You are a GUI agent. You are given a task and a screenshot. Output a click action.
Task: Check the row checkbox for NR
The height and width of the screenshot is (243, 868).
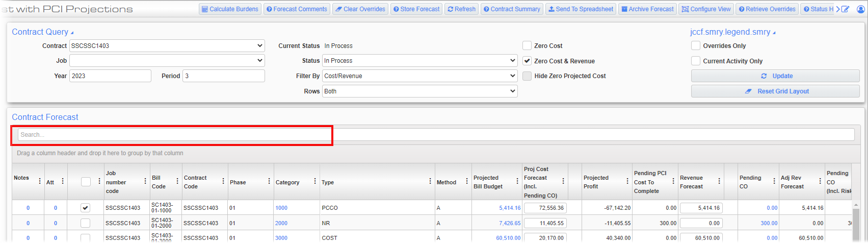86,223
